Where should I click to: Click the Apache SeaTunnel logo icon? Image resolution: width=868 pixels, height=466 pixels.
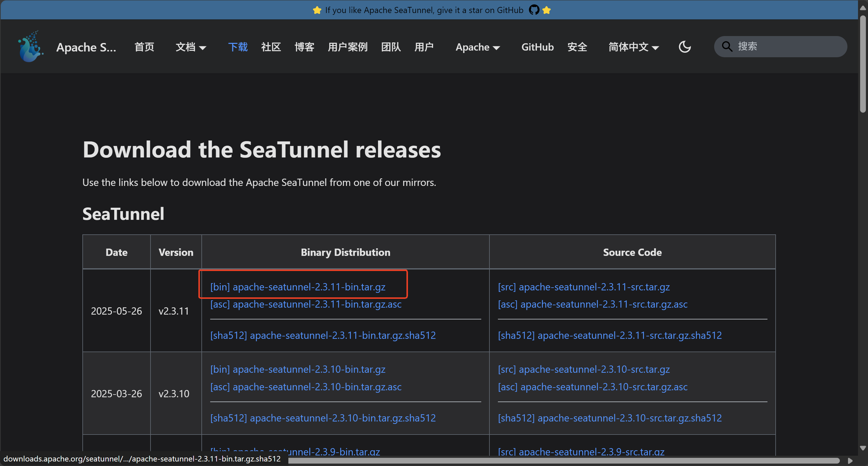[x=31, y=47]
